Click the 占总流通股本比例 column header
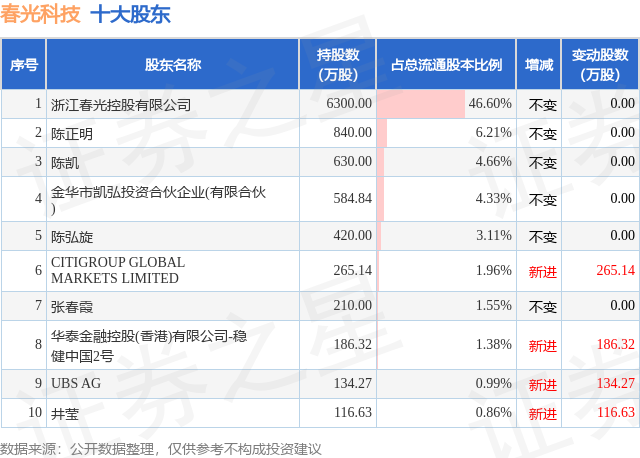 point(446,65)
